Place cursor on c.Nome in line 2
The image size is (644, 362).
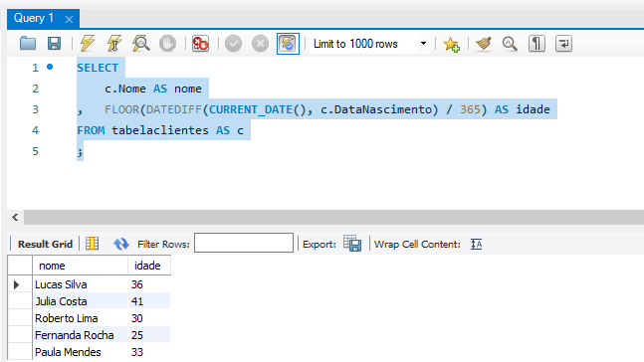[125, 89]
